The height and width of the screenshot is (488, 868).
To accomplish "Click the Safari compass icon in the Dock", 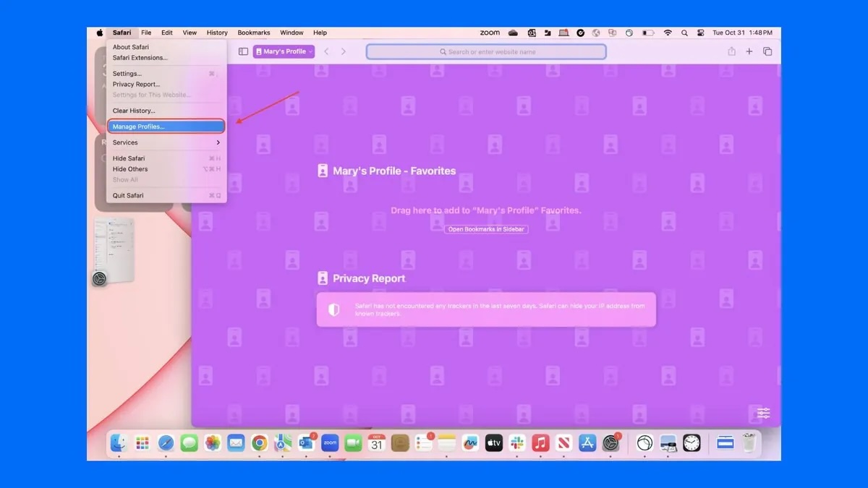I will [166, 443].
